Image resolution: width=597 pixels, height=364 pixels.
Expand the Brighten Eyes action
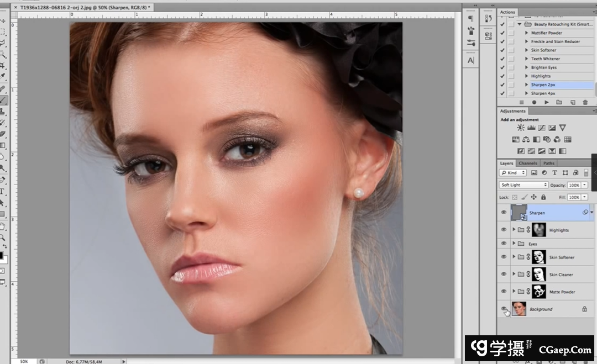[526, 67]
